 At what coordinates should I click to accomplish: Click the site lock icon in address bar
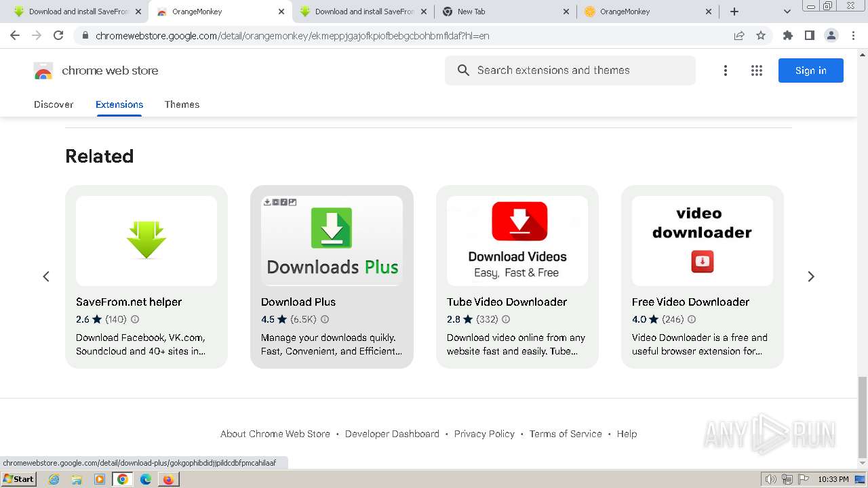tap(85, 35)
